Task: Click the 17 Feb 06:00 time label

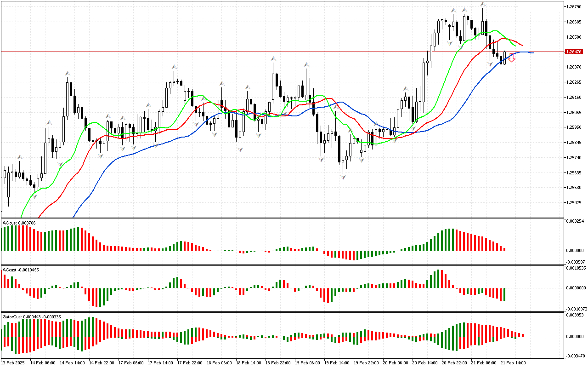Action: (131, 363)
